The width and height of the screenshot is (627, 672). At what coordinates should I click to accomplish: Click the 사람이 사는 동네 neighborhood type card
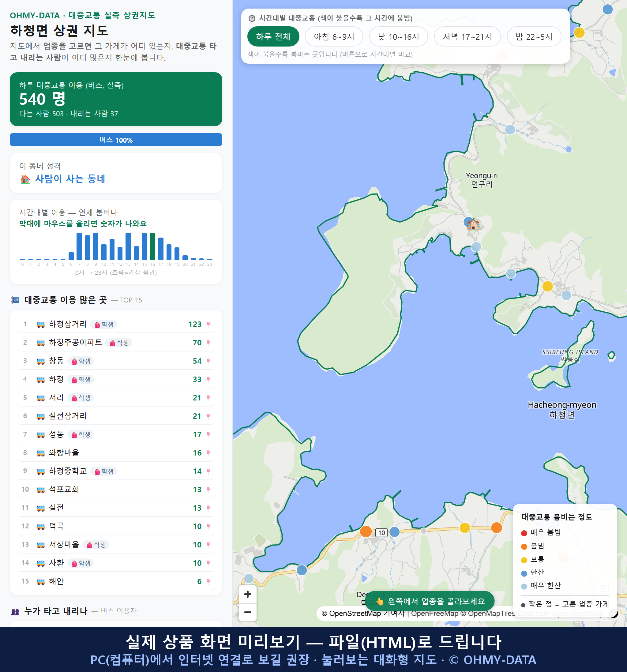coord(116,173)
